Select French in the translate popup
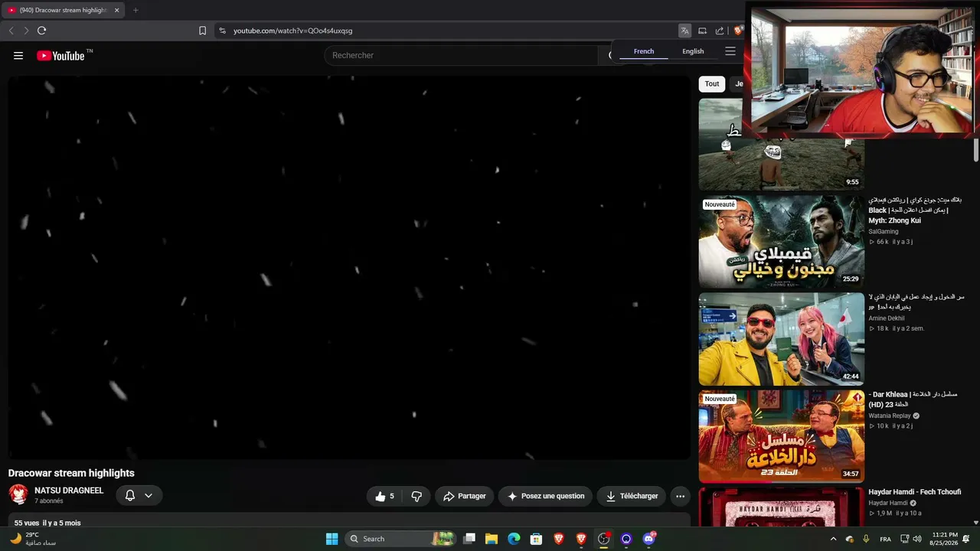Image resolution: width=980 pixels, height=551 pixels. 644,51
